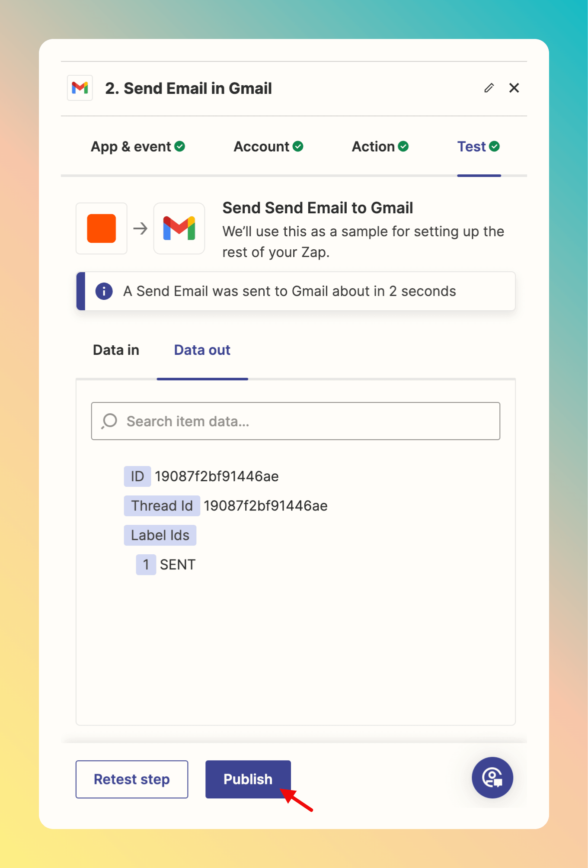This screenshot has height=868, width=588.
Task: Click the Retest step button
Action: (x=132, y=779)
